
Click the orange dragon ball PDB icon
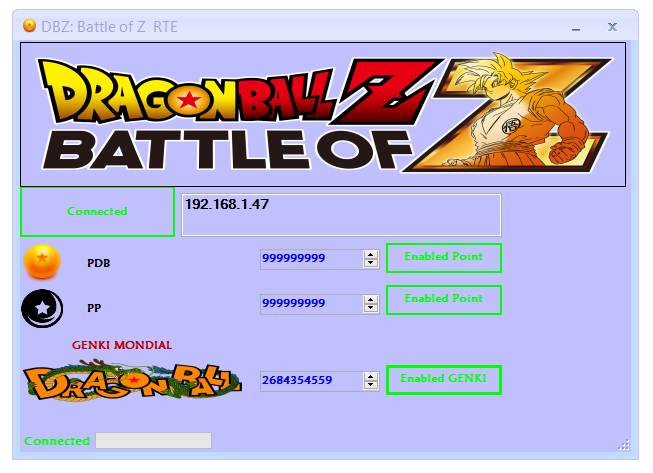(x=42, y=261)
